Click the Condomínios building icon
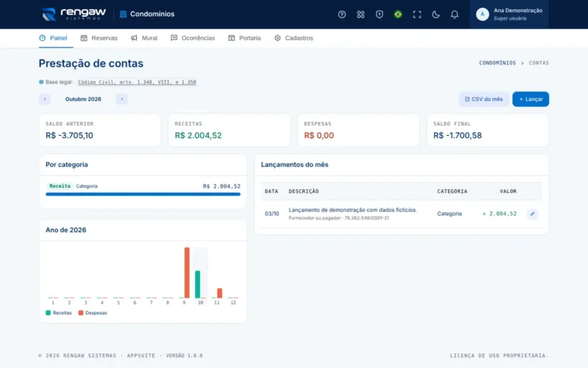Screen dimensions: 588x368 123,15
